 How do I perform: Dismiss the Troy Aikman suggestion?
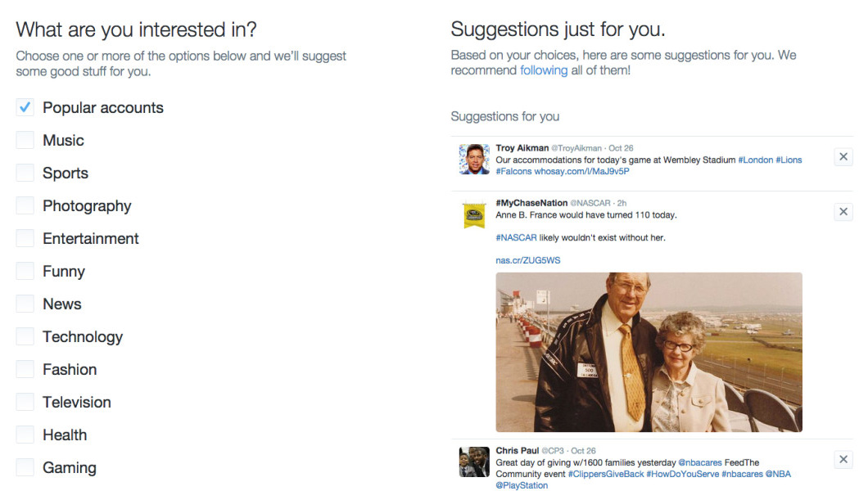pos(843,157)
